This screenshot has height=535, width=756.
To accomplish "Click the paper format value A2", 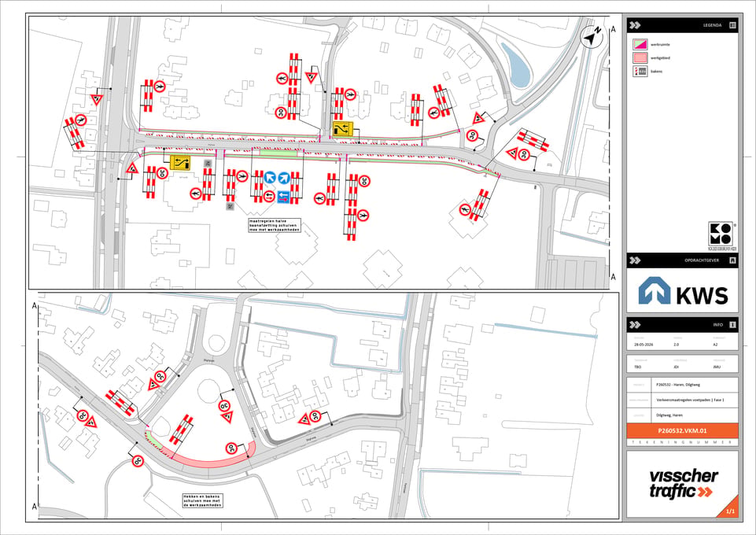I will 715,345.
